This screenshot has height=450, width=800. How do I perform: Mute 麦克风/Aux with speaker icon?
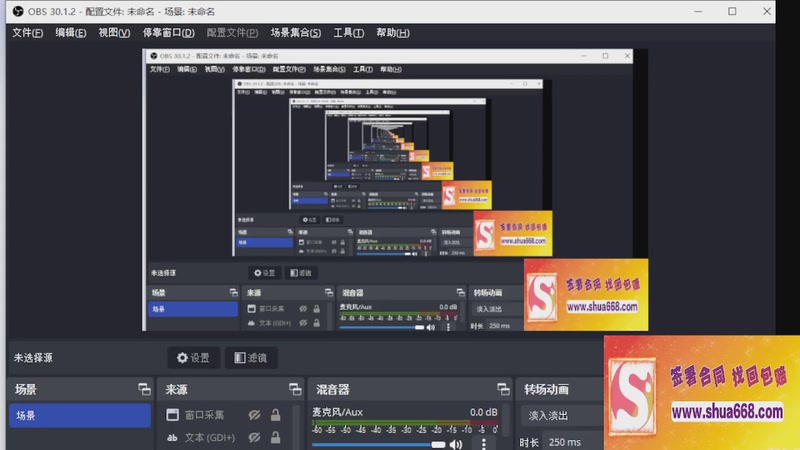pyautogui.click(x=456, y=444)
